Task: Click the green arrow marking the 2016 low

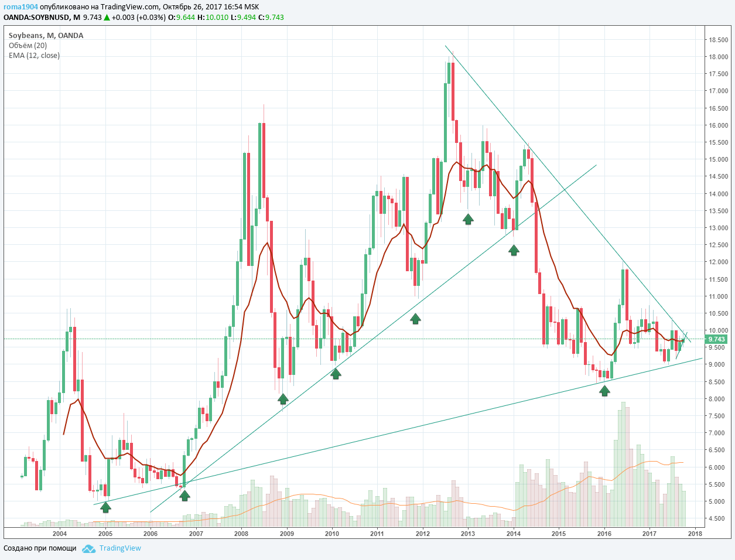Action: [604, 391]
